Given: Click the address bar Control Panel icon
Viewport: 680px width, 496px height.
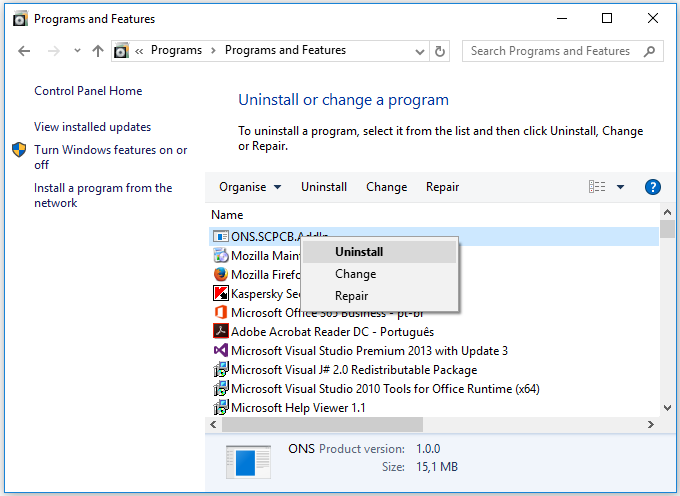Looking at the screenshot, I should click(x=121, y=51).
